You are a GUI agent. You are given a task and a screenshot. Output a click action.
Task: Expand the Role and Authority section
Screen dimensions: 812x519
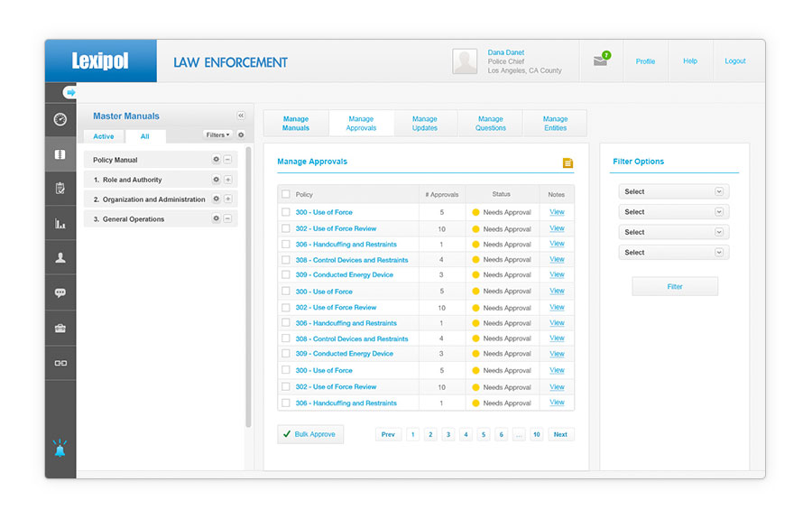227,180
